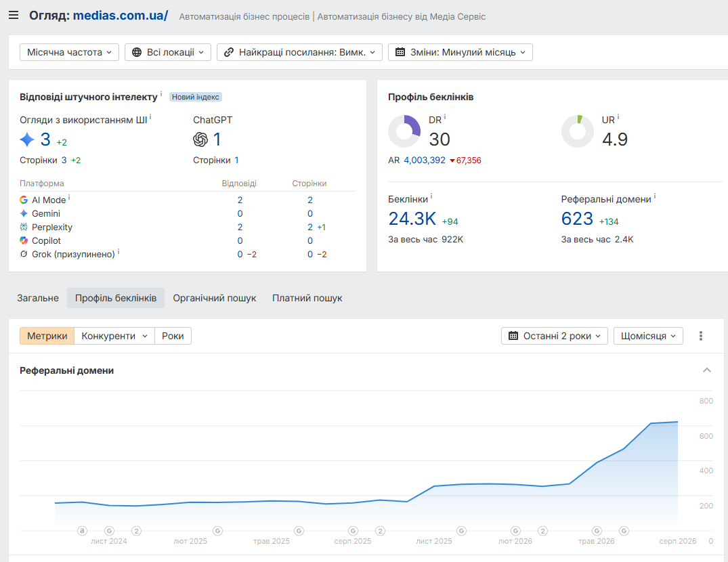
Task: Open the hamburger menu icon
Action: tap(14, 16)
